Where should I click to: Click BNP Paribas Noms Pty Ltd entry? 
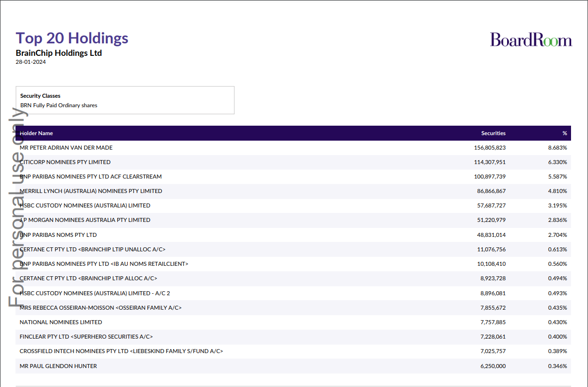(58, 235)
